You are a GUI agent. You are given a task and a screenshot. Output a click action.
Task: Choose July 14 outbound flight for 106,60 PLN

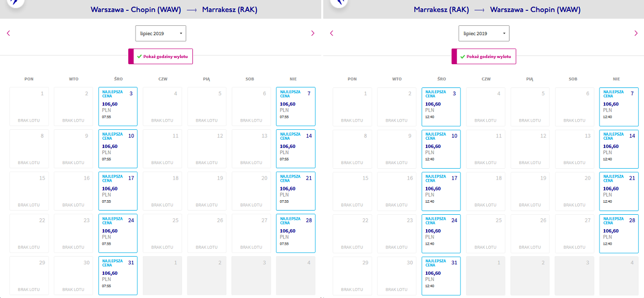point(295,148)
